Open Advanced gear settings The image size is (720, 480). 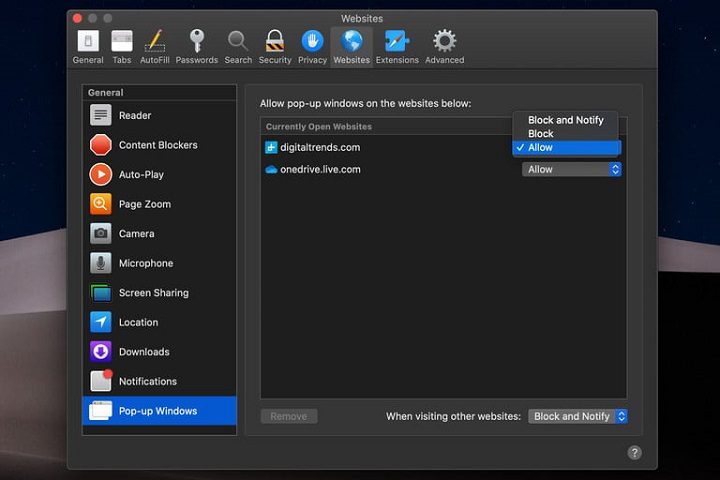444,46
